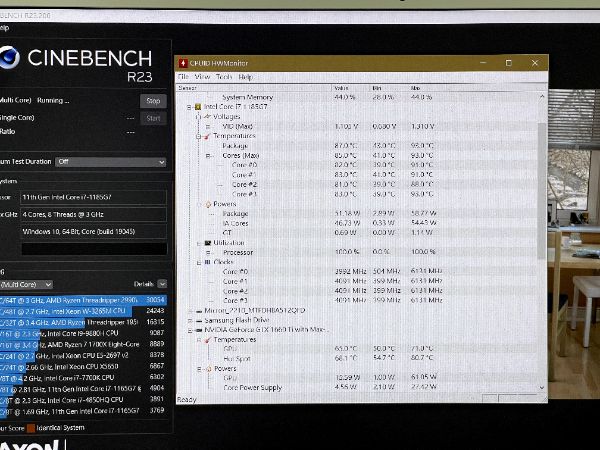
Task: Select the Intel Core i9-9880H ranking row
Action: [83, 333]
